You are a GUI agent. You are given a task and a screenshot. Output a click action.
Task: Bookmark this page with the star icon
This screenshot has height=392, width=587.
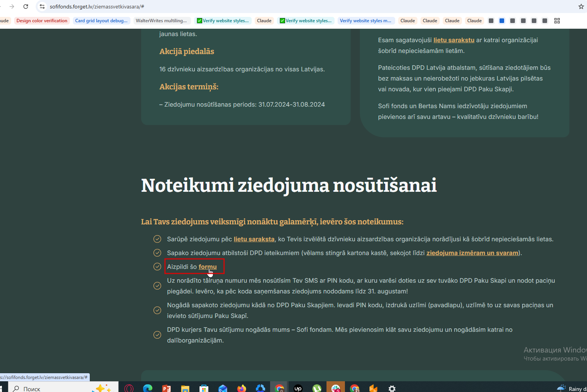pos(581,7)
